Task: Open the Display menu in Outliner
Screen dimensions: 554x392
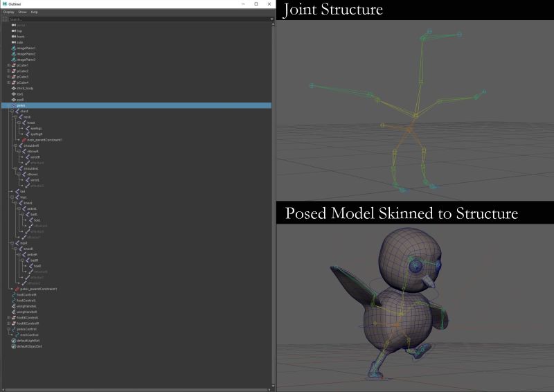Action: 8,12
